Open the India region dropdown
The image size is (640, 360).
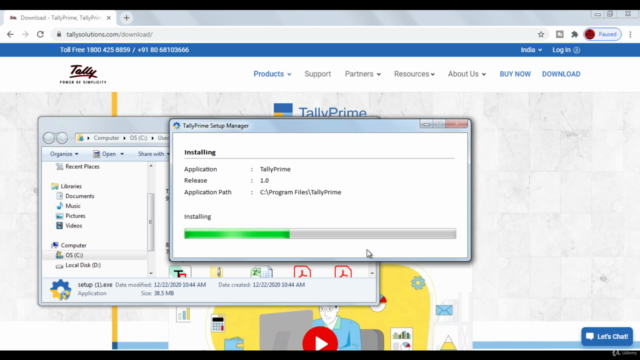[x=531, y=50]
